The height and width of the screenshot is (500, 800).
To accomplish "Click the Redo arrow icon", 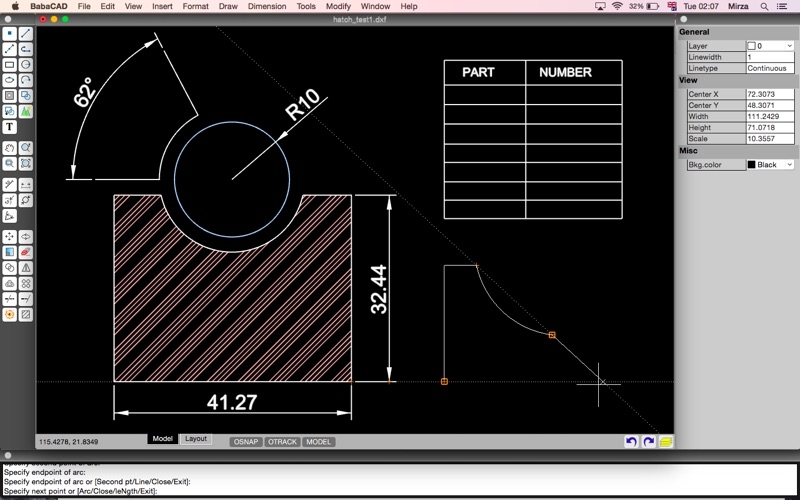I will click(648, 441).
